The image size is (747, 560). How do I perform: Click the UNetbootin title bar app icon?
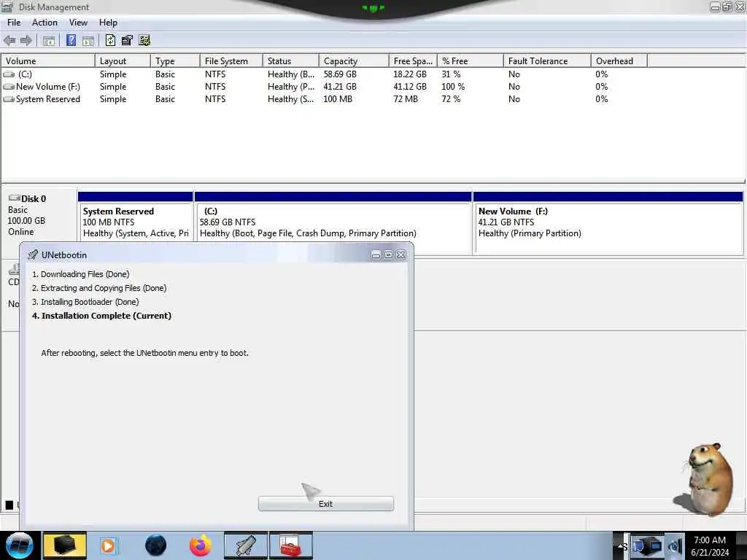33,254
